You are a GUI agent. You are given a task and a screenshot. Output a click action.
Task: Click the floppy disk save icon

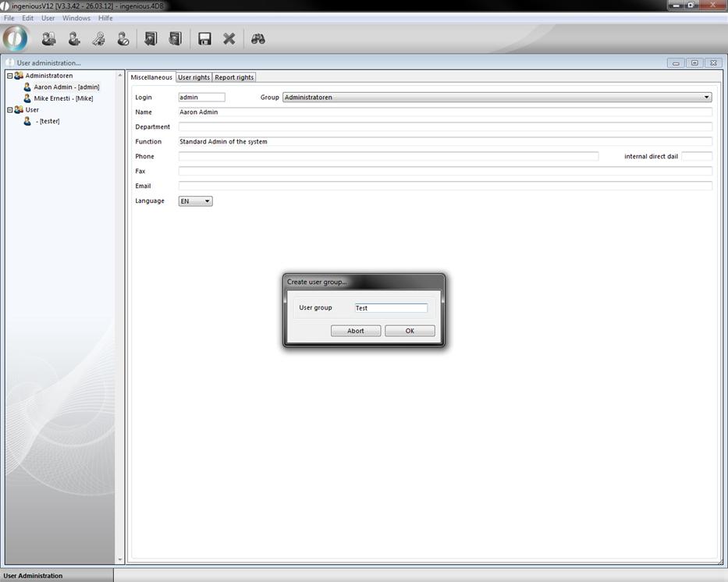(x=204, y=38)
